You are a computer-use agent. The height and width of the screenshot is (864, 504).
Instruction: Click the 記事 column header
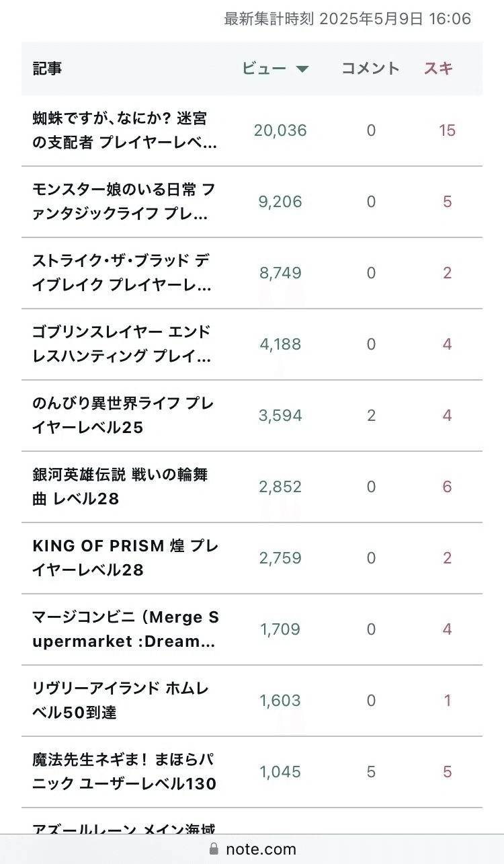(48, 68)
